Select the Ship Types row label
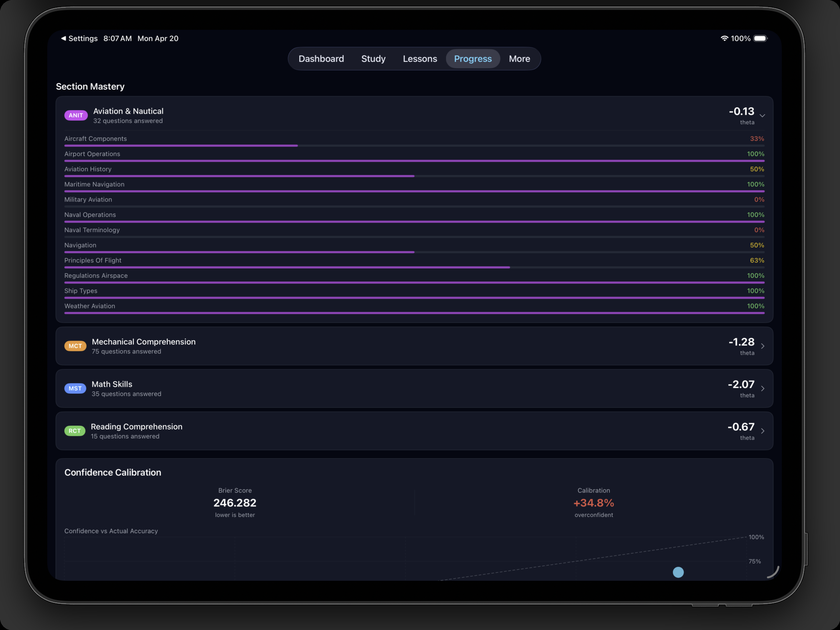The image size is (840, 630). click(81, 291)
